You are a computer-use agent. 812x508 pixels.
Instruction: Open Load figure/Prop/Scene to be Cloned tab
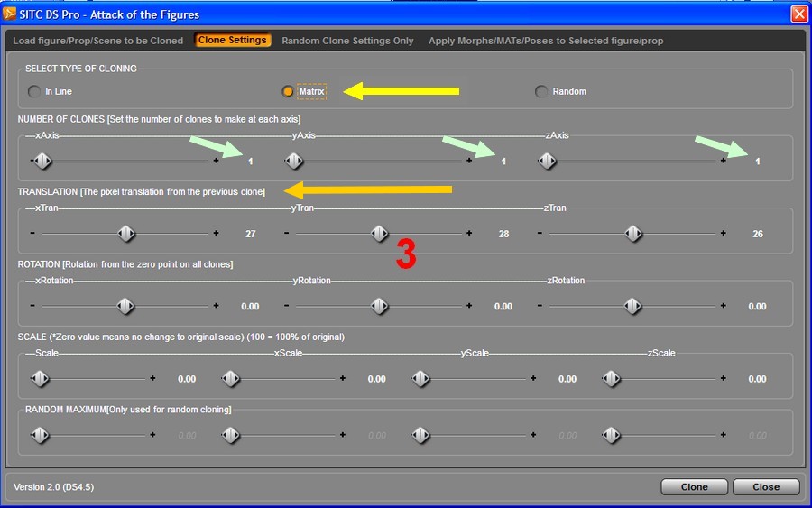click(x=97, y=41)
